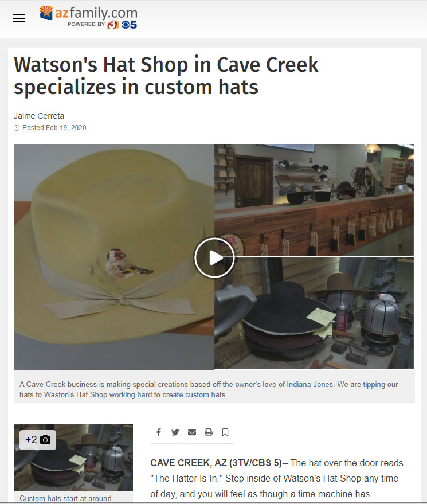
Task: Email this article via envelope icon
Action: (192, 432)
